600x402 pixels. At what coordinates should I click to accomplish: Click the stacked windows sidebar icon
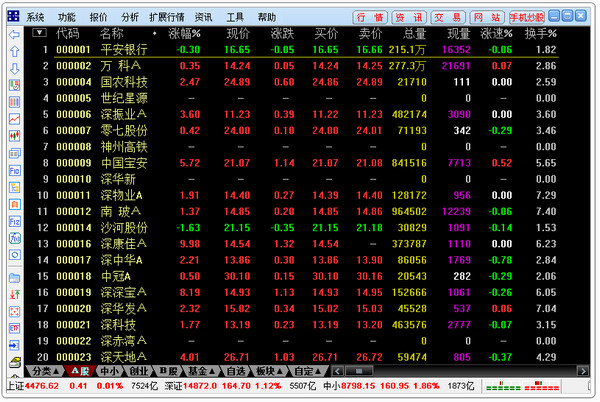15,154
